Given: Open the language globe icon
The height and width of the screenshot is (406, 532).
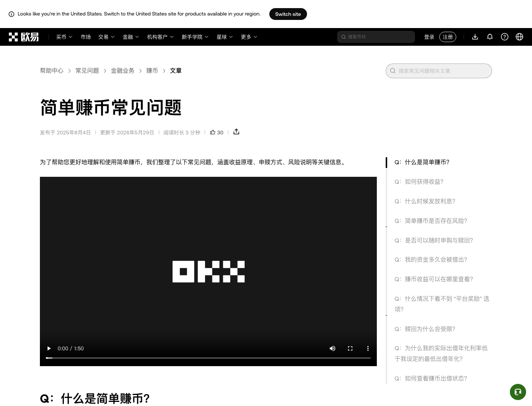Looking at the screenshot, I should point(519,37).
